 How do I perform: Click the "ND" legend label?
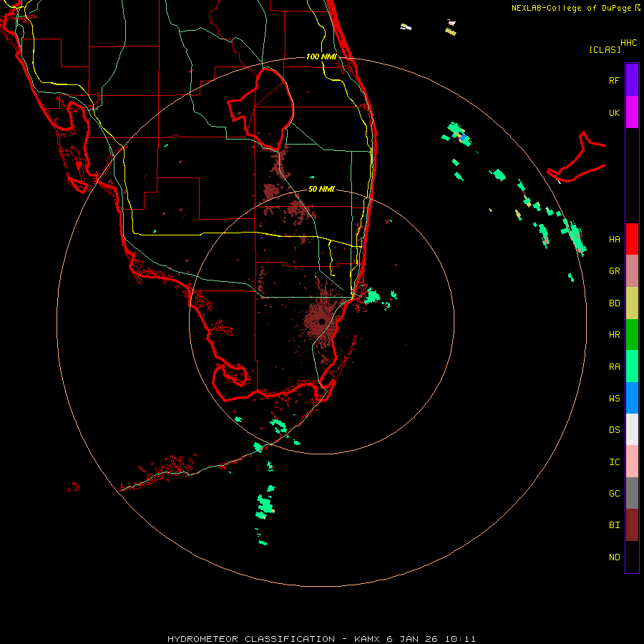(x=614, y=557)
